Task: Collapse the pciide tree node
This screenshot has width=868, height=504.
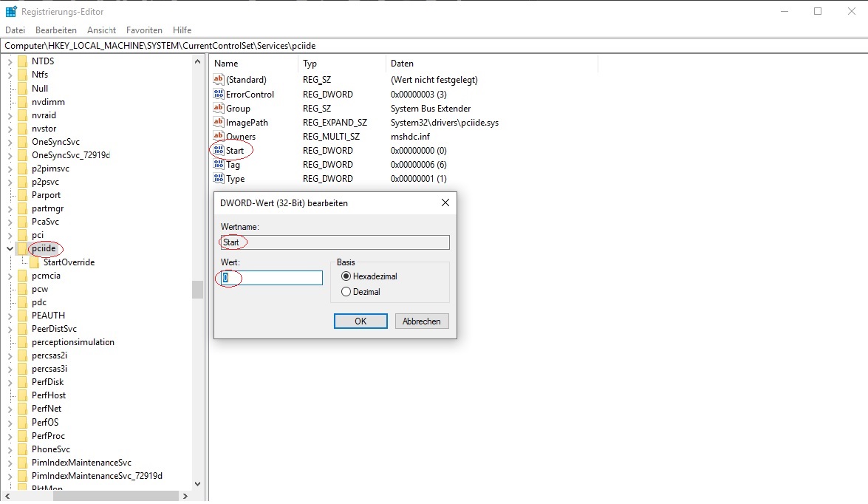Action: [x=10, y=248]
